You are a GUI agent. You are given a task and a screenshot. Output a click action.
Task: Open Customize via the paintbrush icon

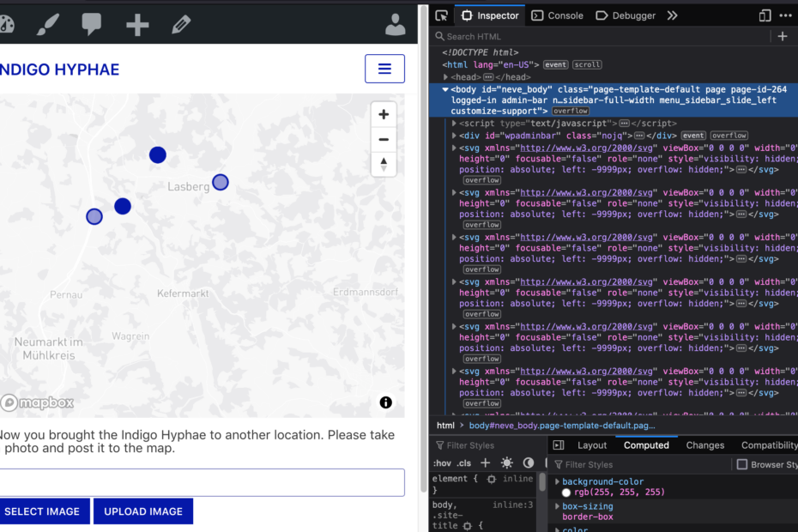48,24
